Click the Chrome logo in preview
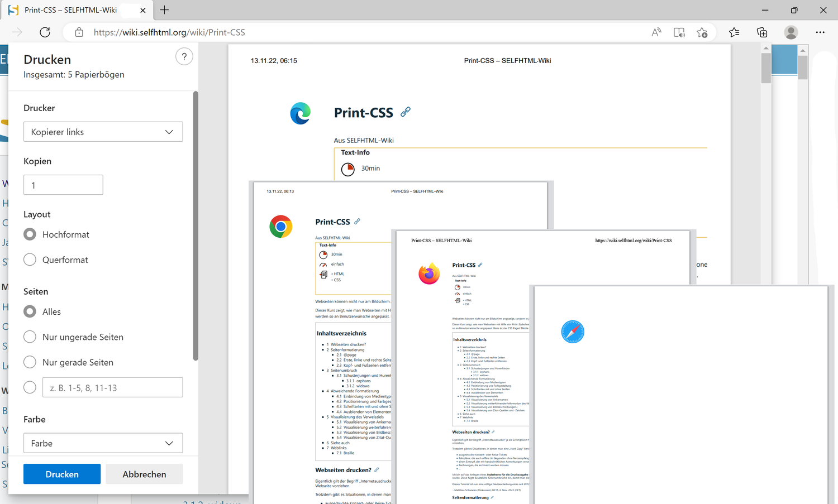The height and width of the screenshot is (504, 838). (281, 227)
